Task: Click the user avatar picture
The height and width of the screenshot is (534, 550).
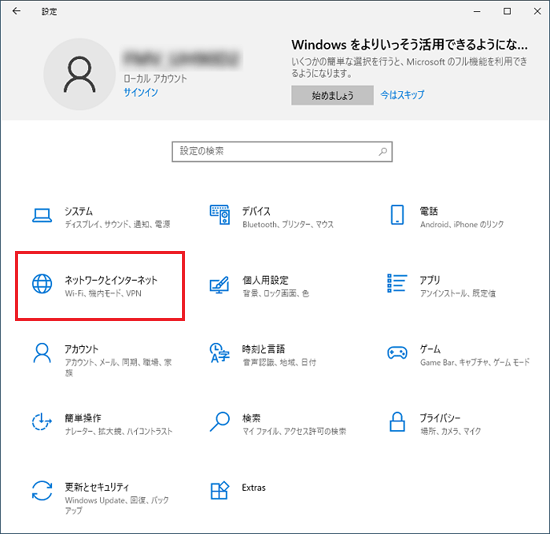Action: [80, 74]
